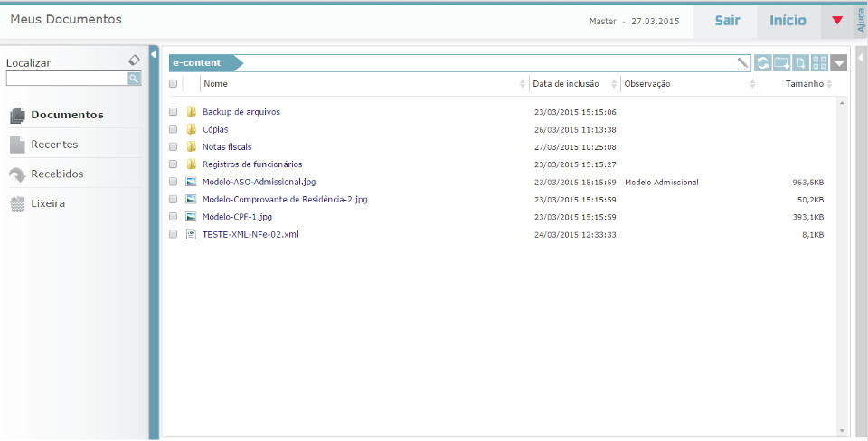The height and width of the screenshot is (441, 868).
Task: Check the box next to Notas fiscais
Action: click(173, 146)
